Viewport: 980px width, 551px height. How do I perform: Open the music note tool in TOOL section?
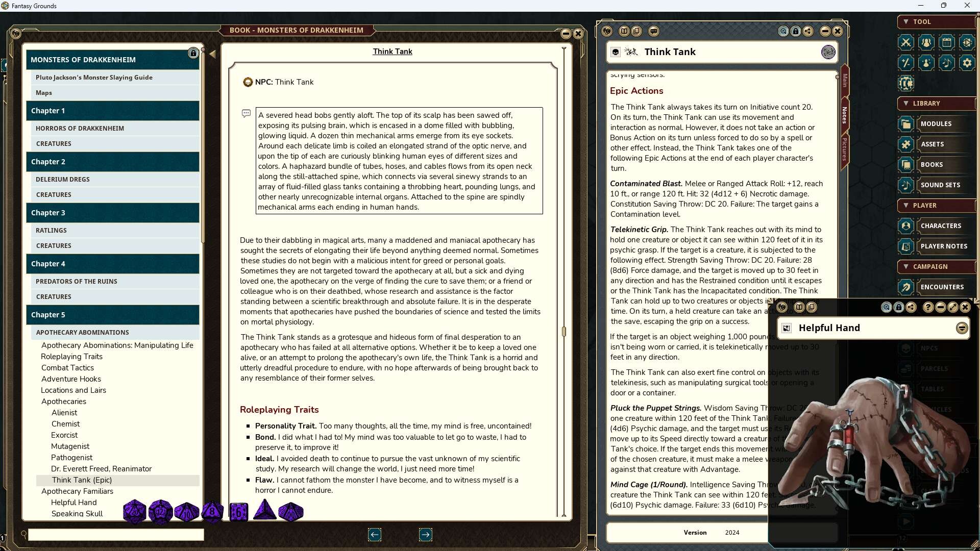coord(946,63)
